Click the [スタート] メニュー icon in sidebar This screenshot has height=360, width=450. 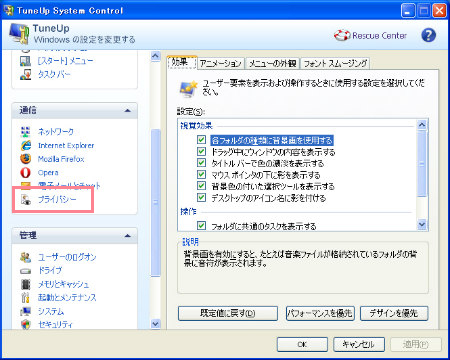click(x=25, y=61)
